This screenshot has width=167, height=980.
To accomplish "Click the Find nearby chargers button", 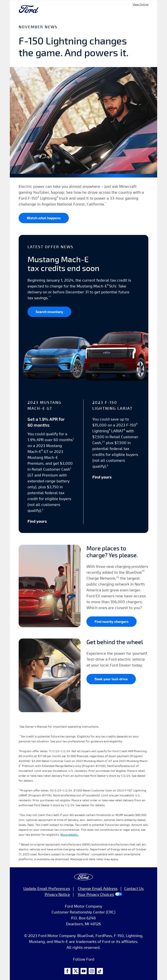I will [x=111, y=622].
